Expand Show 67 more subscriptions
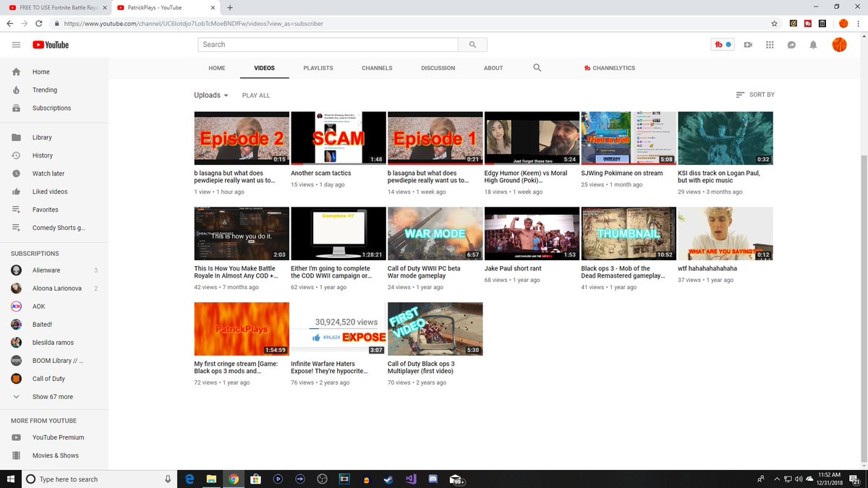868x488 pixels. click(54, 397)
